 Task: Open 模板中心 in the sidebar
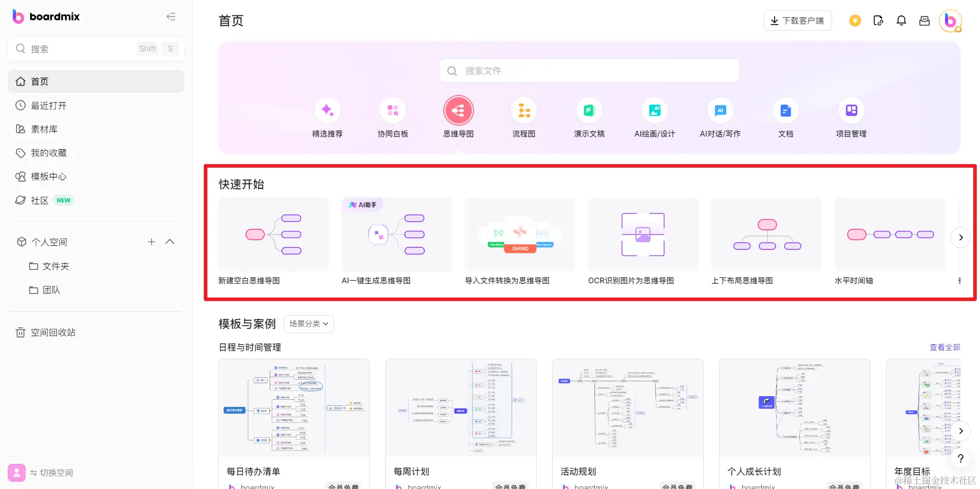point(48,176)
